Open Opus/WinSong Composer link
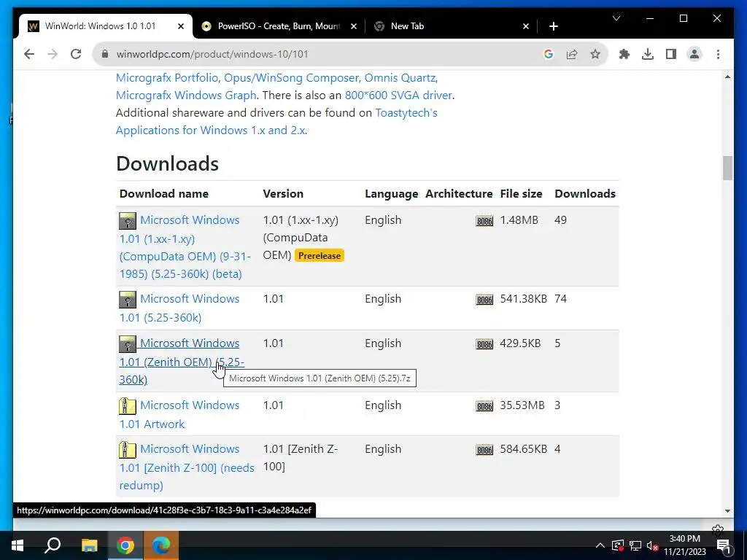This screenshot has width=747, height=560. tap(291, 77)
